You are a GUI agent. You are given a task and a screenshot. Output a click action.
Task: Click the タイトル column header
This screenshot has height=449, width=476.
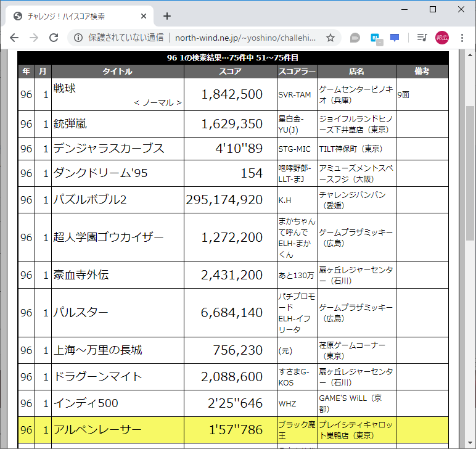(x=118, y=72)
